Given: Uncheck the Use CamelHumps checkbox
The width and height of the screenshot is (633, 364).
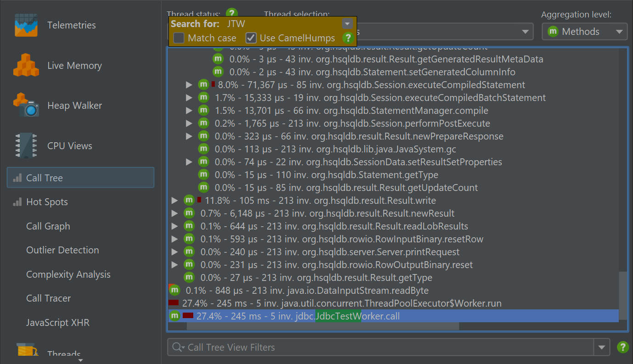Looking at the screenshot, I should pos(251,38).
